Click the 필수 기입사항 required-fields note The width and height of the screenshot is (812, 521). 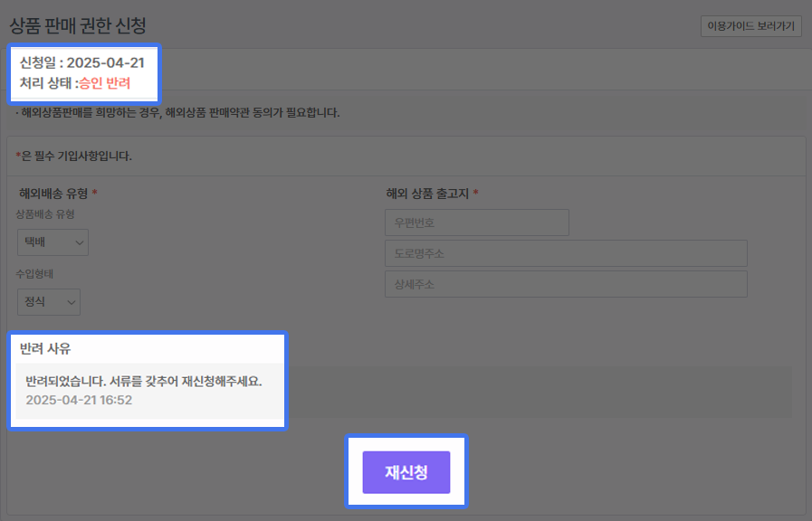(x=77, y=156)
